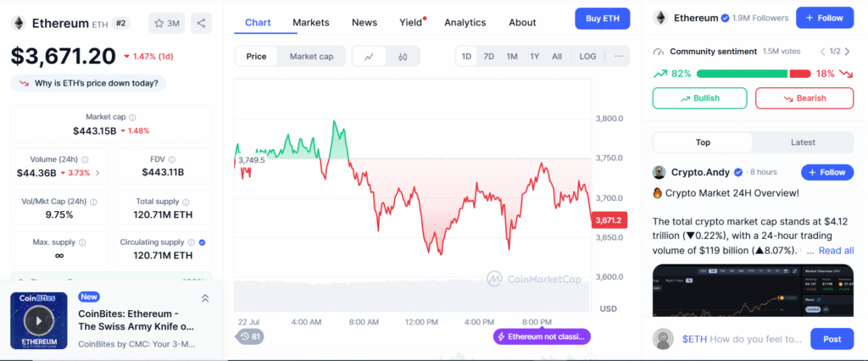Vote Bullish on community sentiment
The width and height of the screenshot is (868, 361).
click(x=699, y=98)
